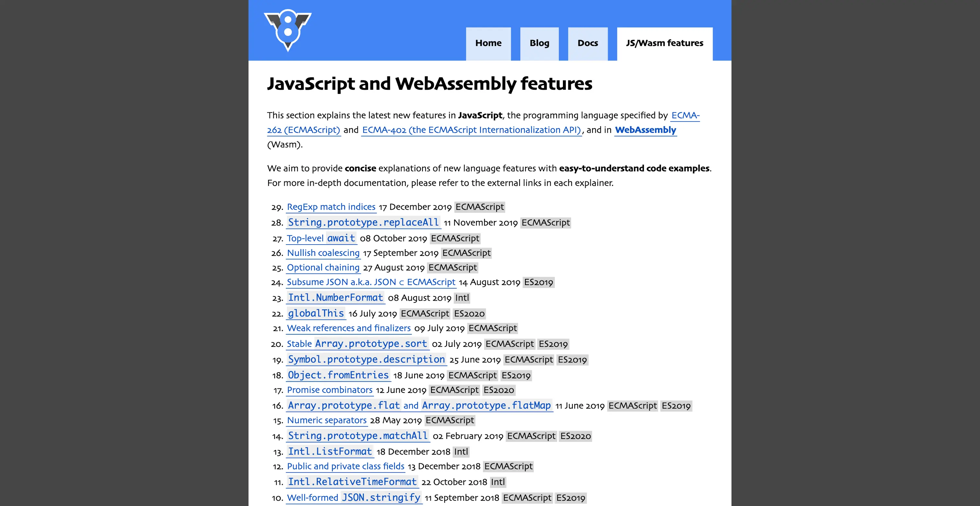This screenshot has height=506, width=980.
Task: Open the RegExp match indices article
Action: pyautogui.click(x=331, y=207)
